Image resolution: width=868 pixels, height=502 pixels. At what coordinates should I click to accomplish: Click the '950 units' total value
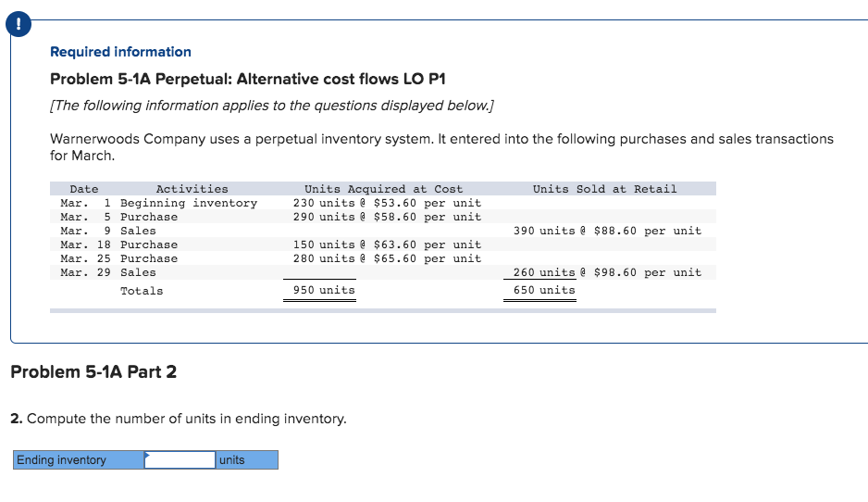324,290
